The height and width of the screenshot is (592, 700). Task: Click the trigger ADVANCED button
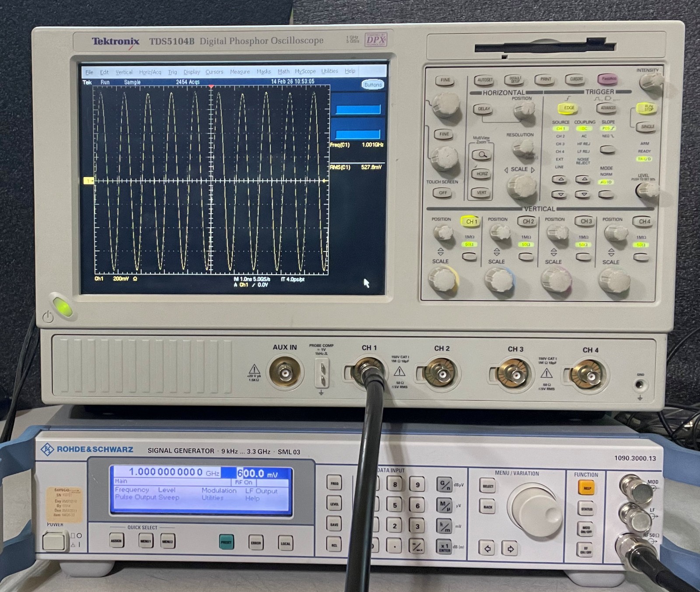(x=608, y=108)
